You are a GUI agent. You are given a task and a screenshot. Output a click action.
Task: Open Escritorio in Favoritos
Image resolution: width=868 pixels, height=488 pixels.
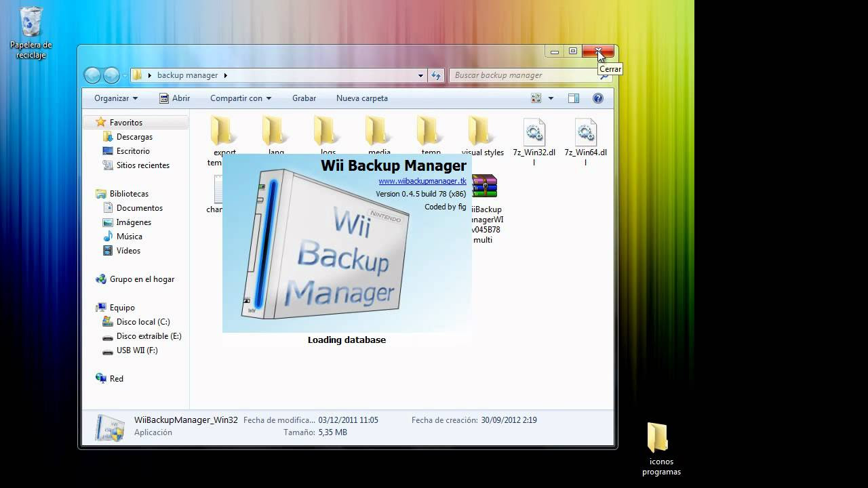133,151
